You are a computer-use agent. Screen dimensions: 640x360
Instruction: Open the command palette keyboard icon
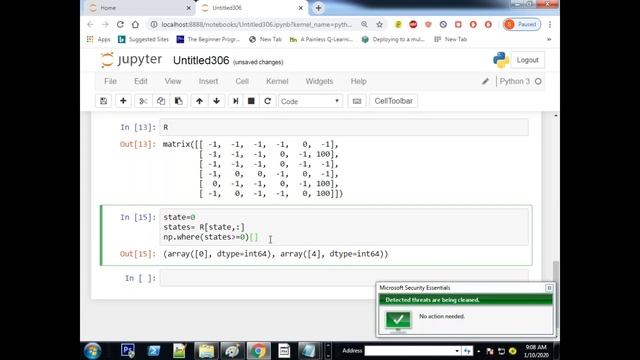(x=357, y=101)
